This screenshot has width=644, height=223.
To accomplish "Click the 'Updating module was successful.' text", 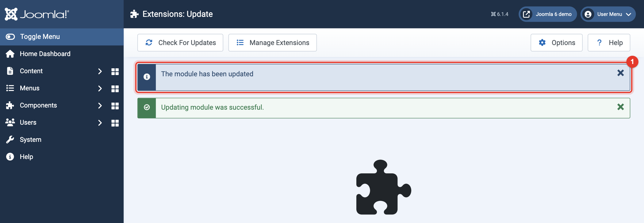I will [x=213, y=108].
